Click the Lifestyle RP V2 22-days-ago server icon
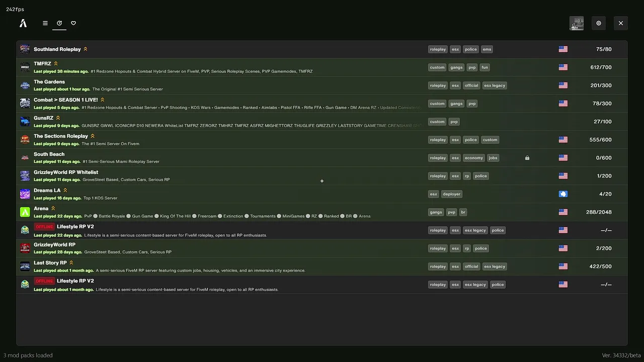644x362 pixels. pos(25,230)
